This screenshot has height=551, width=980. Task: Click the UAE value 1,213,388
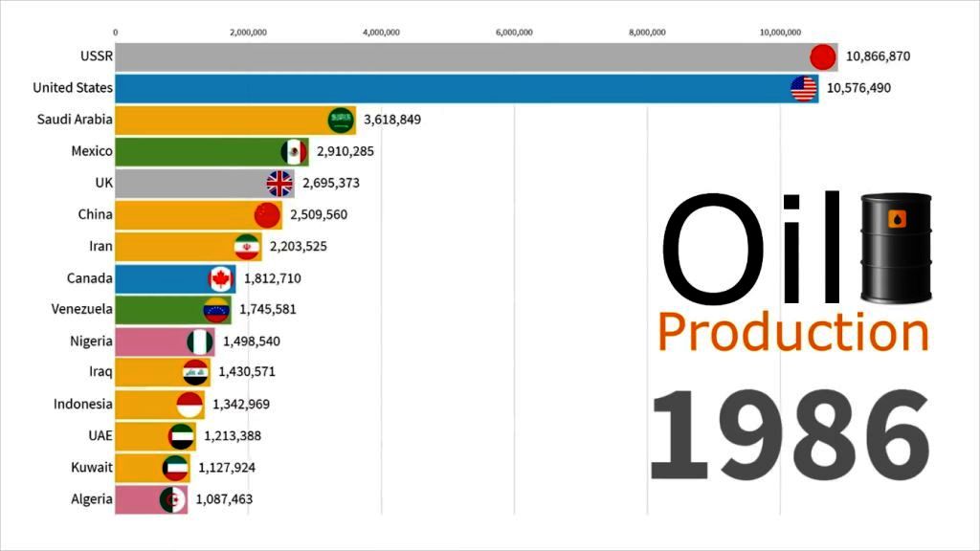coord(233,436)
